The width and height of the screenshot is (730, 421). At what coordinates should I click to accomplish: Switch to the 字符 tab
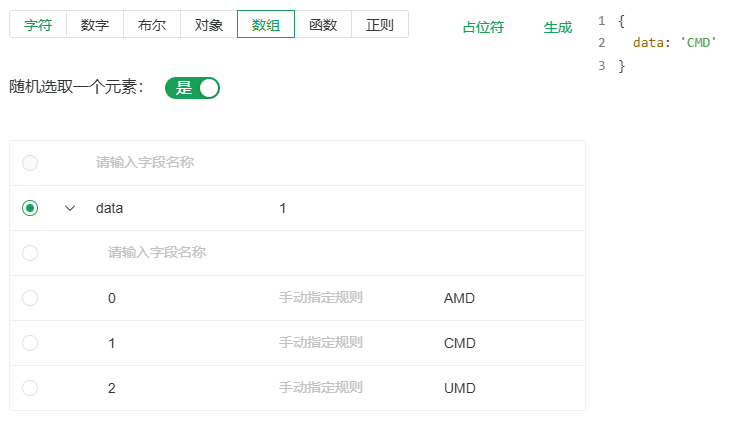pos(37,24)
